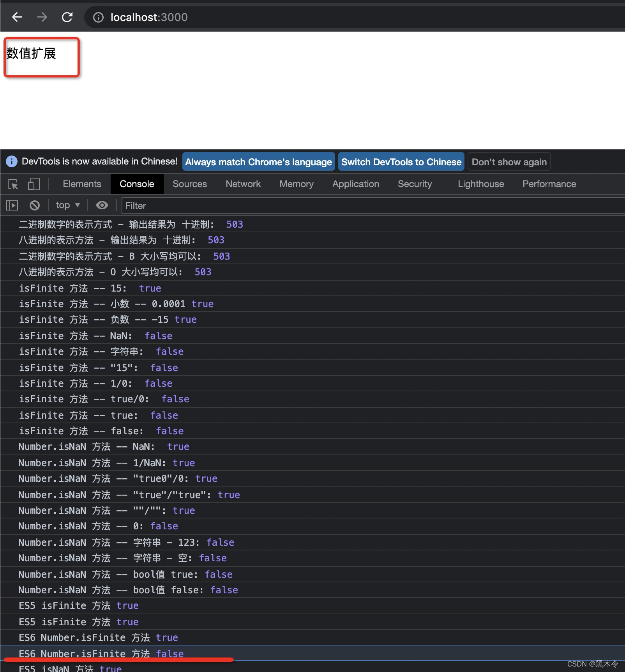The width and height of the screenshot is (625, 672).
Task: Toggle the device toolbar icon
Action: pyautogui.click(x=34, y=184)
